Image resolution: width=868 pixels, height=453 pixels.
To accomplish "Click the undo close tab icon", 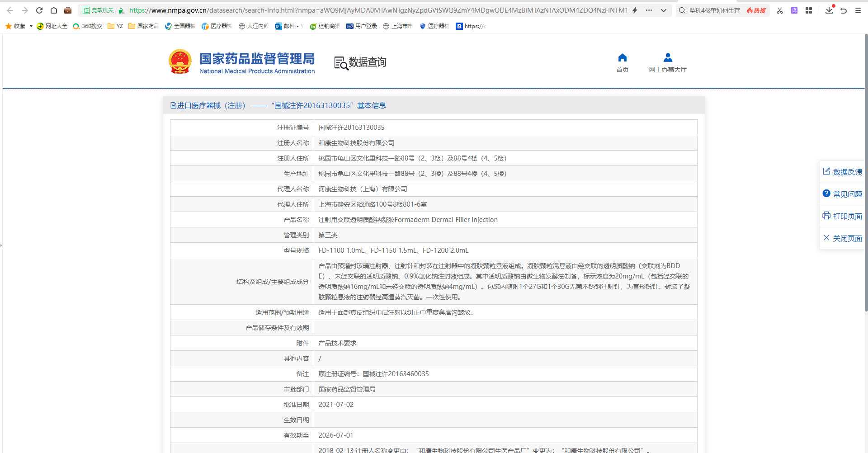I will 844,10.
